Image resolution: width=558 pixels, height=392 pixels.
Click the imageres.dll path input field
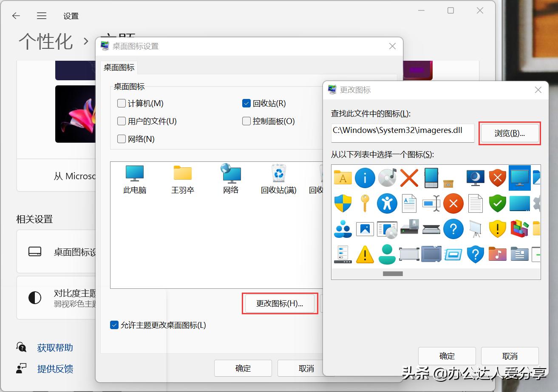coord(402,133)
